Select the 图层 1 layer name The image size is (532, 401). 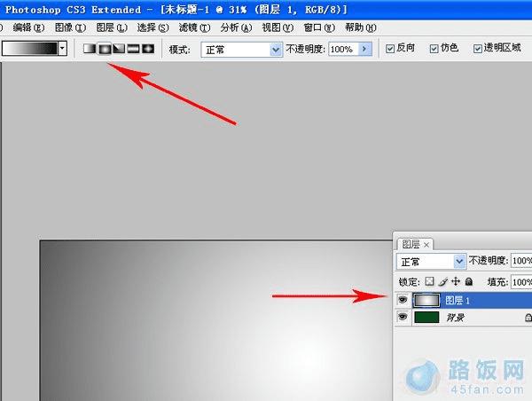458,300
